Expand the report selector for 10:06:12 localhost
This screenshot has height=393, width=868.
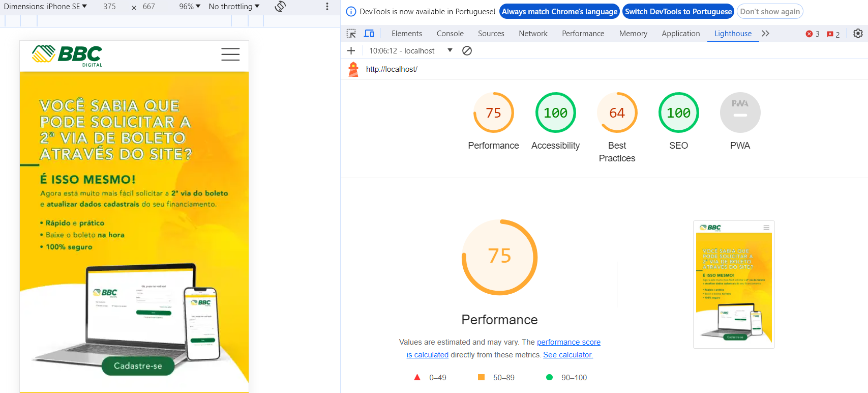(450, 50)
